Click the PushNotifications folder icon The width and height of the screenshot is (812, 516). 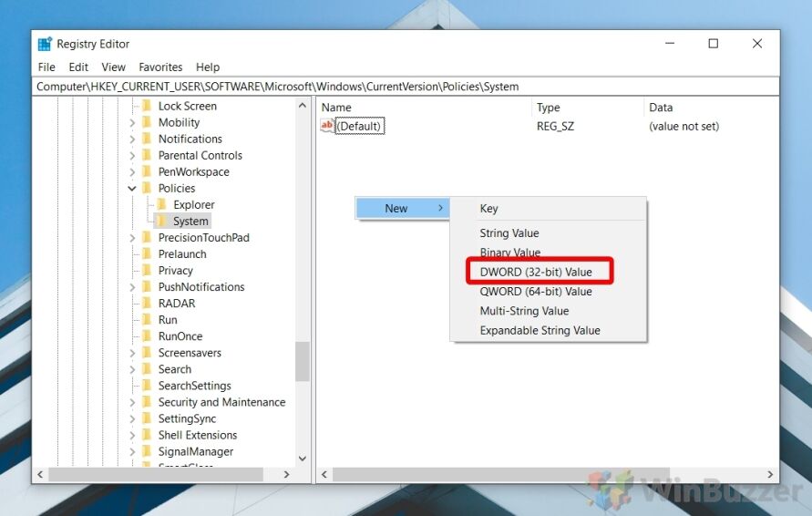pyautogui.click(x=147, y=287)
